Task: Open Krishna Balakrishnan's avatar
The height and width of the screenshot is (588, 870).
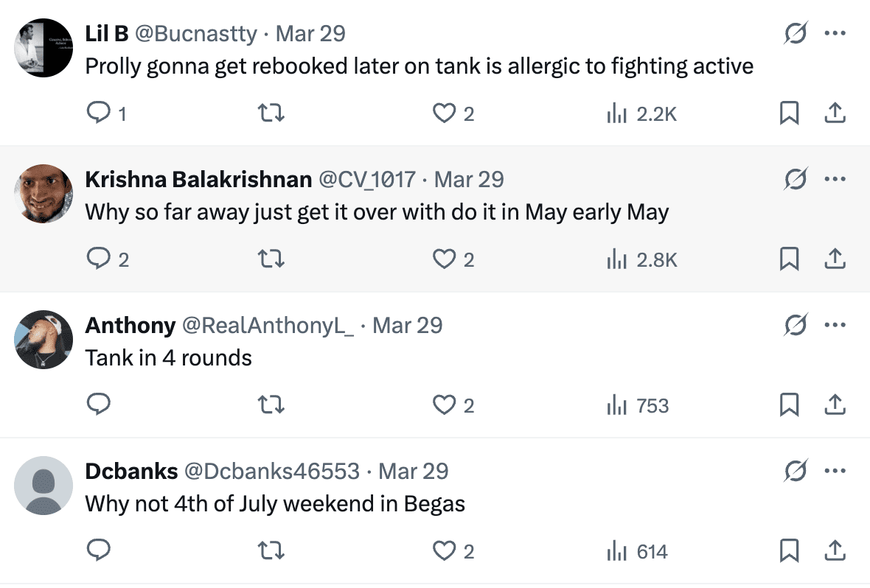Action: pyautogui.click(x=43, y=193)
